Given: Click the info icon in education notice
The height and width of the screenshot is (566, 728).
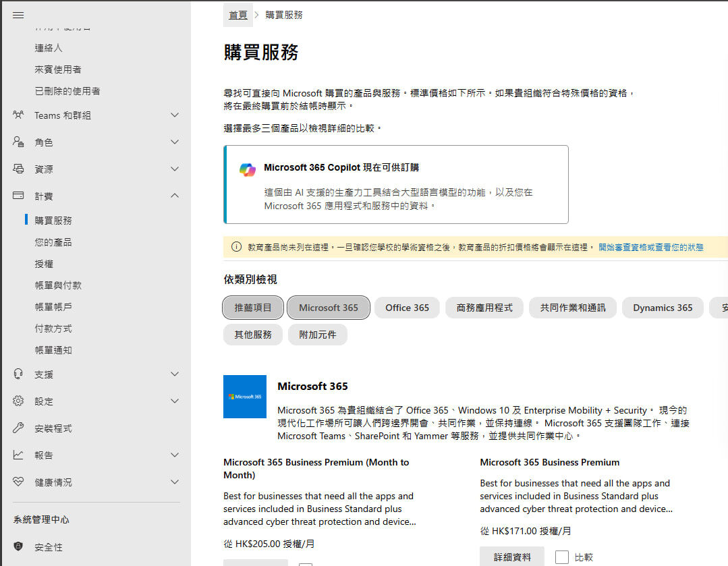Looking at the screenshot, I should pos(236,247).
